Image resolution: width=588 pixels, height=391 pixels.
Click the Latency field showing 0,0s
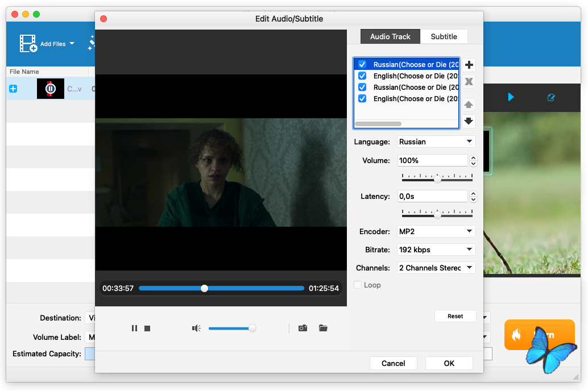[x=432, y=197]
